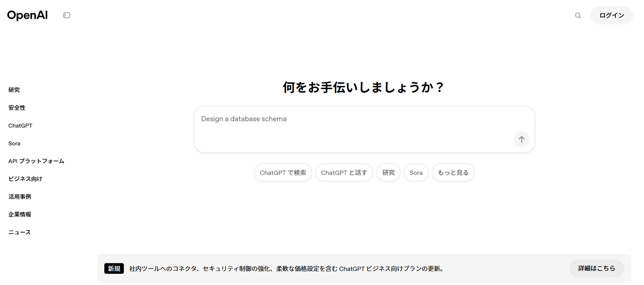Click the もっと見る chip
Viewport: 644px width, 285px height.
click(453, 173)
